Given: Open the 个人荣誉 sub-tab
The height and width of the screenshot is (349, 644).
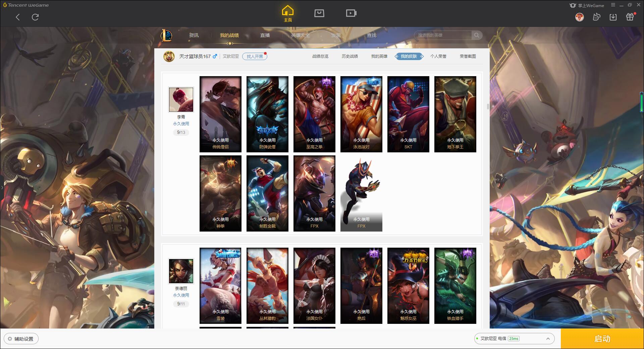Looking at the screenshot, I should [438, 56].
